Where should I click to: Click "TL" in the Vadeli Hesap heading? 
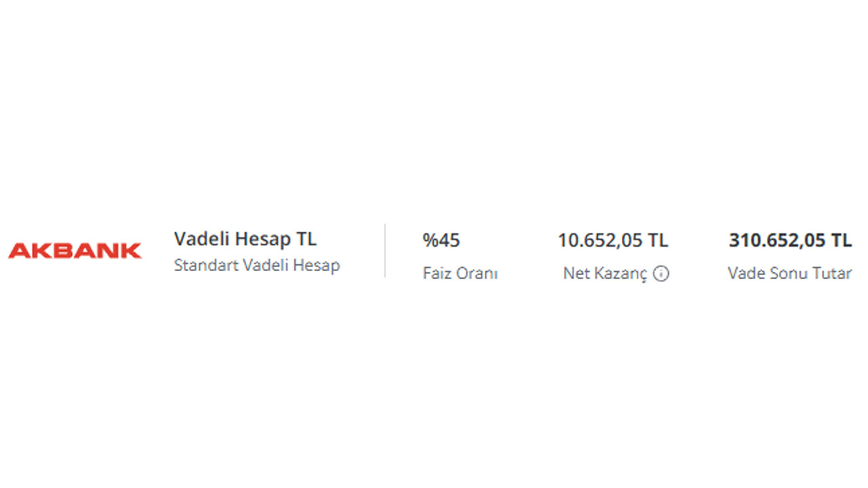click(306, 239)
